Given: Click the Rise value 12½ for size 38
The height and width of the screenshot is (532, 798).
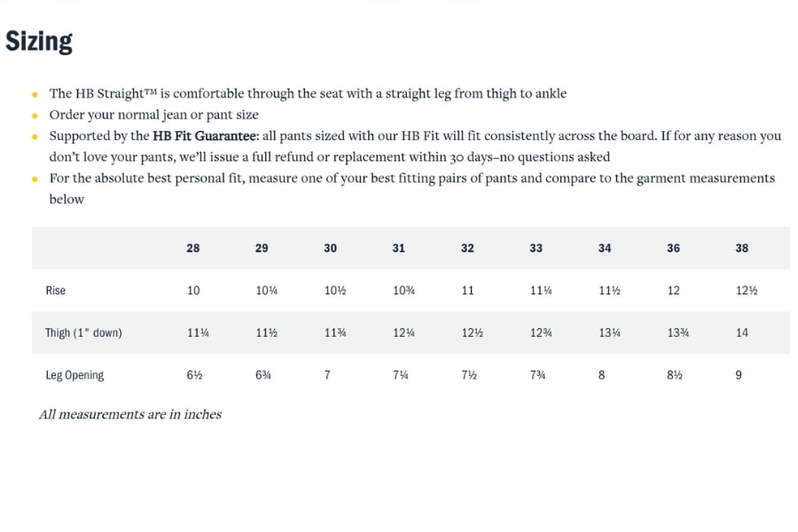Looking at the screenshot, I should coord(747,290).
